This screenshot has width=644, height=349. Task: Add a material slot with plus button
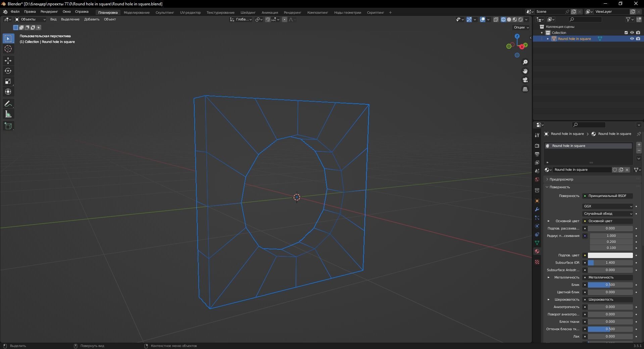(x=639, y=145)
